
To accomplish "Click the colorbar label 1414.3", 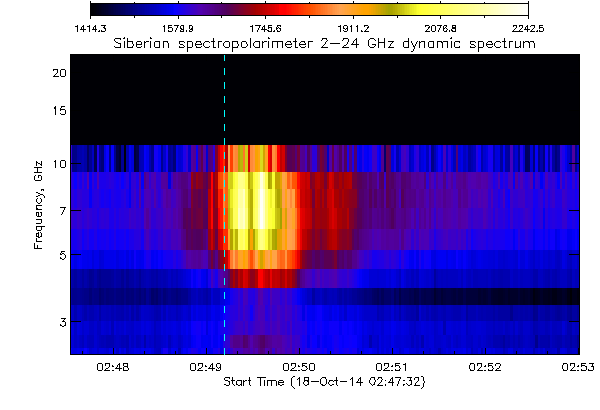I will click(x=90, y=29).
